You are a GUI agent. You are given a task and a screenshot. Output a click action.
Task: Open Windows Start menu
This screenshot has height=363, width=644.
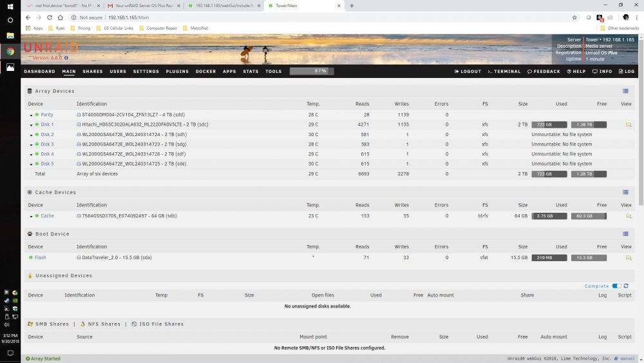(10, 6)
